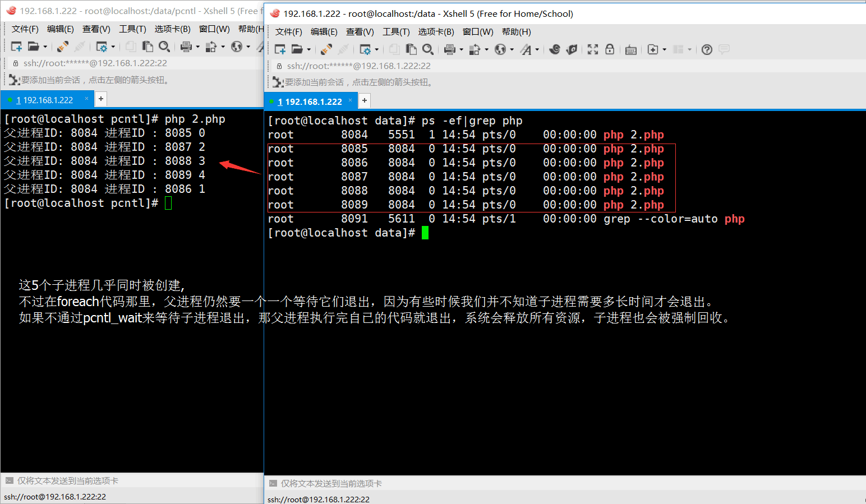Close the 192.168.1.222 tab in left window
Image resolution: width=866 pixels, height=504 pixels.
[86, 99]
